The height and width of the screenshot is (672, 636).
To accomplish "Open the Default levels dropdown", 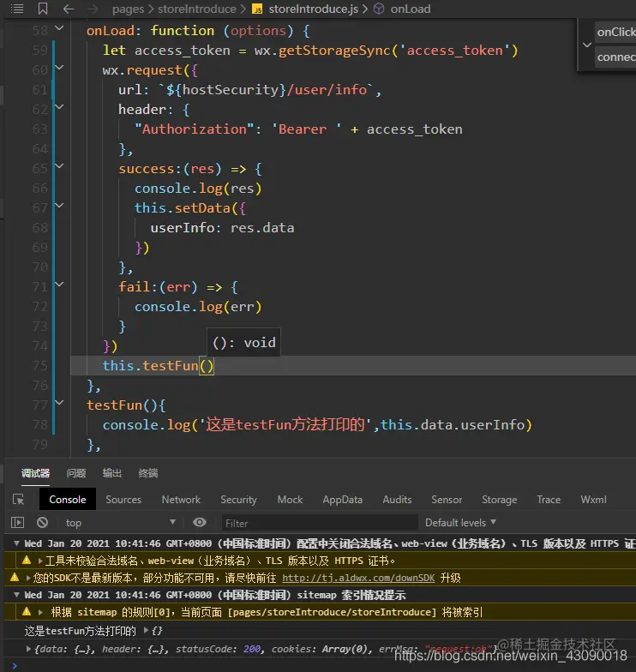I will (460, 523).
